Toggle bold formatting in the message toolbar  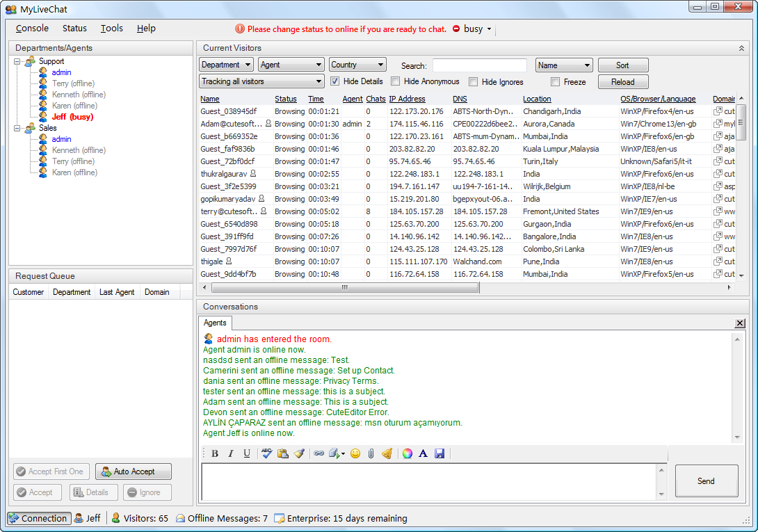pos(215,453)
